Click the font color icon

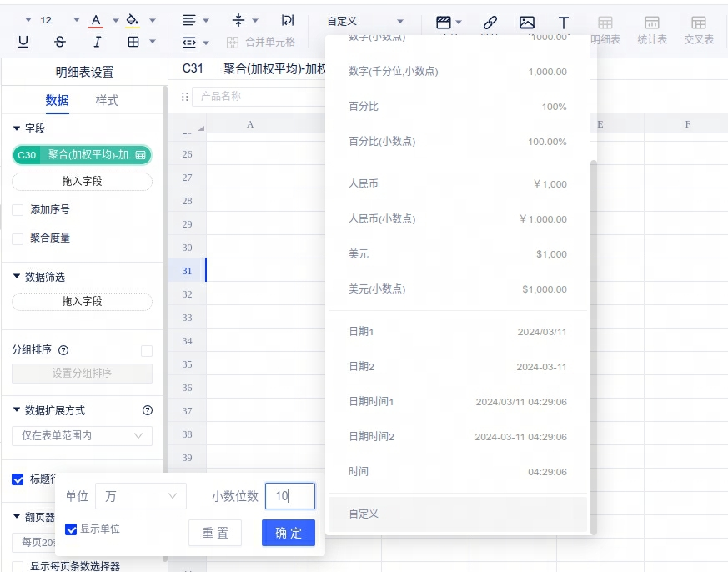click(x=96, y=20)
